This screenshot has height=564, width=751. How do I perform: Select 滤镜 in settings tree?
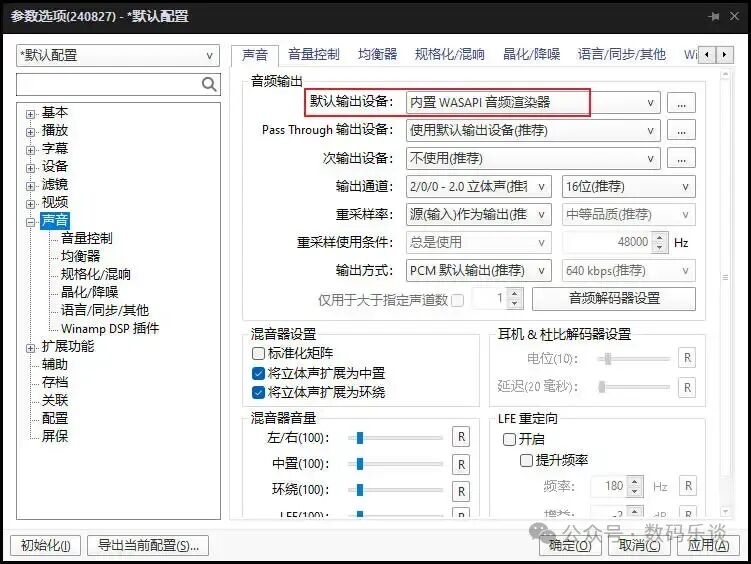coord(55,185)
